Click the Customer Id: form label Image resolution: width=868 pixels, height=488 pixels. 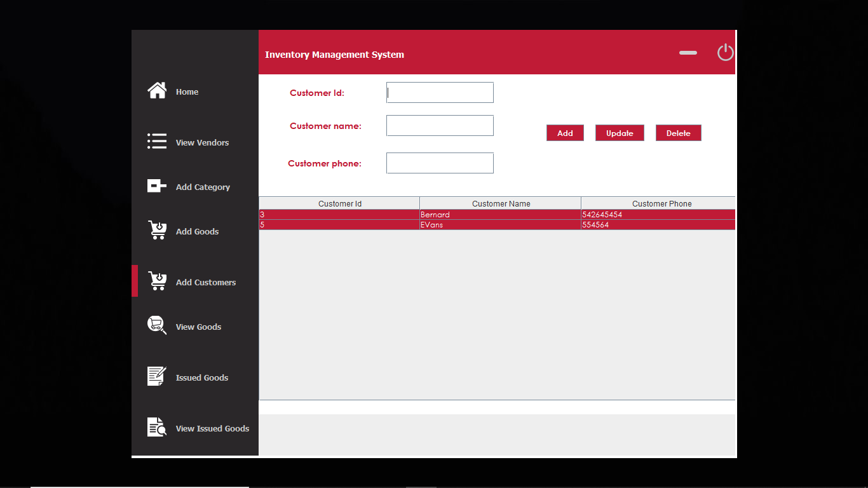[317, 93]
